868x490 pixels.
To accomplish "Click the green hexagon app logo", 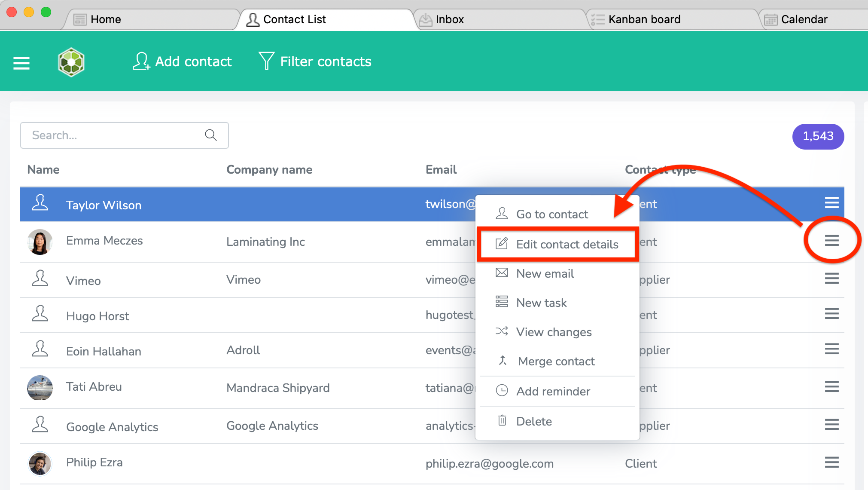I will click(71, 62).
